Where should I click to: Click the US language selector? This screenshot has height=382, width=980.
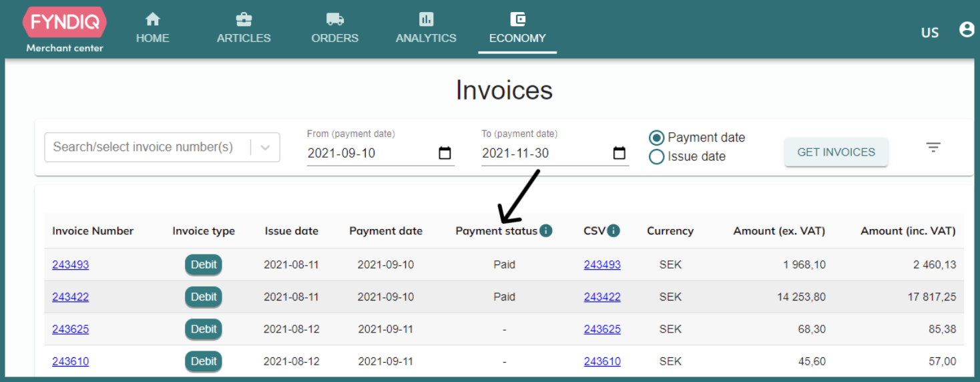pos(930,33)
